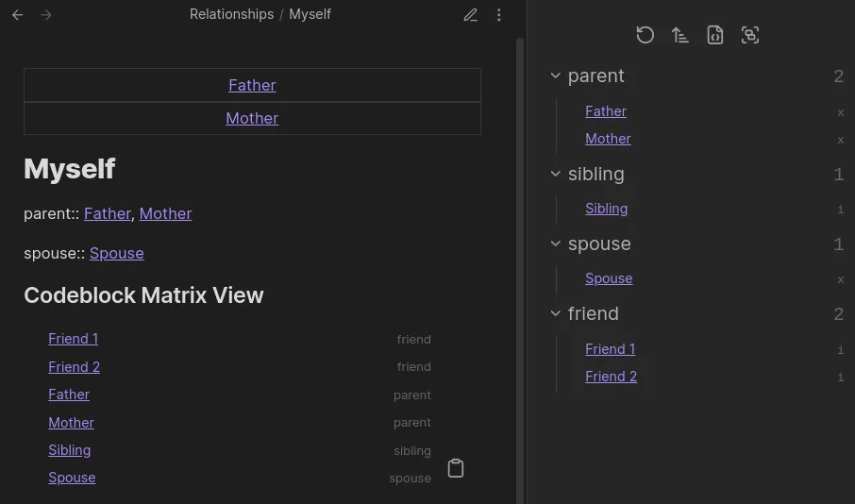Navigate back with the left arrow
Image resolution: width=855 pixels, height=504 pixels.
pyautogui.click(x=17, y=15)
